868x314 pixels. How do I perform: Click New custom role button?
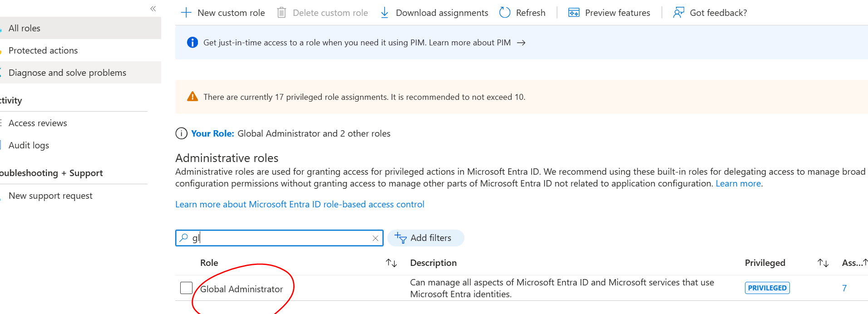[x=223, y=13]
